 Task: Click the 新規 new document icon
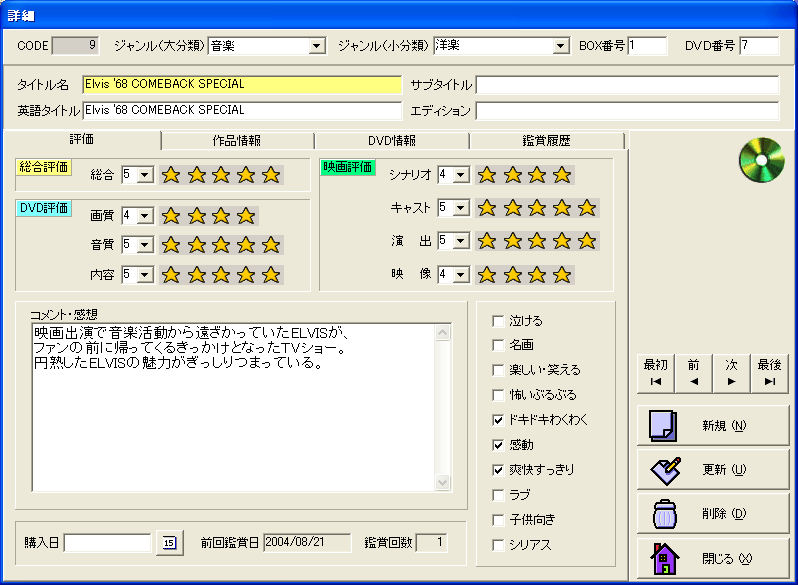(x=663, y=426)
